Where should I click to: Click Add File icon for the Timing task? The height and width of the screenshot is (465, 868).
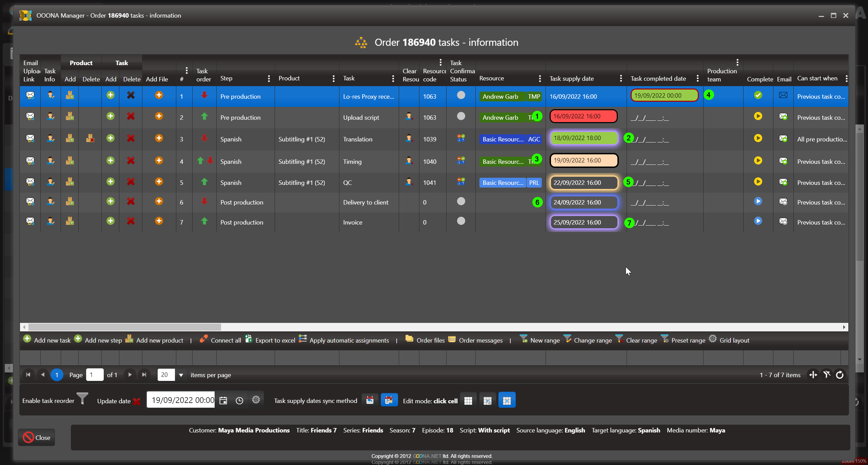(x=159, y=160)
